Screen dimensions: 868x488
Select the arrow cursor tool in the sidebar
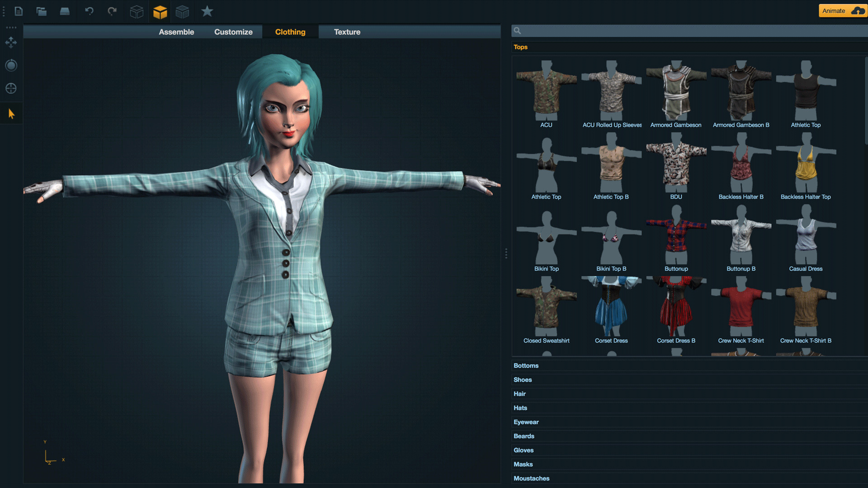coord(11,113)
